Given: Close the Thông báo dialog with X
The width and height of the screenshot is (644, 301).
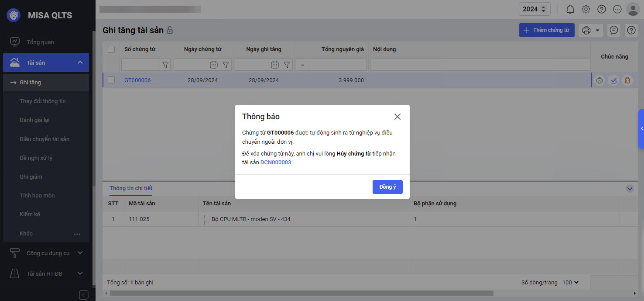Looking at the screenshot, I should pyautogui.click(x=397, y=117).
